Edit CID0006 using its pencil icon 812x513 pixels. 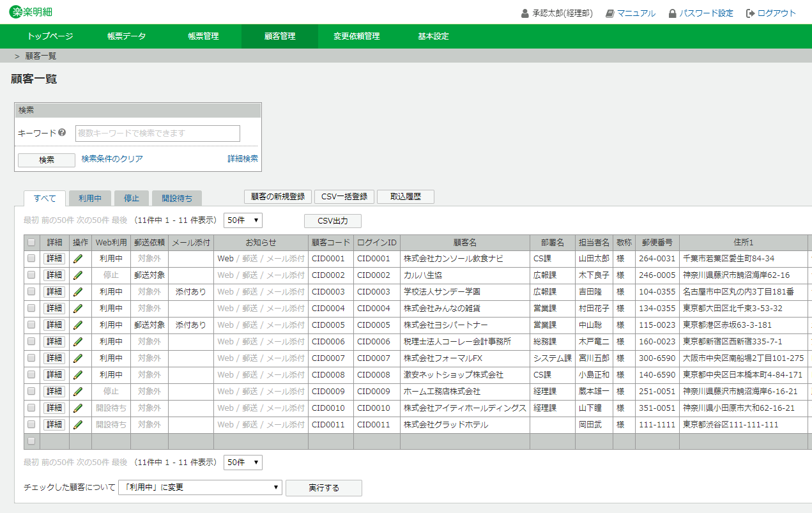(x=79, y=342)
